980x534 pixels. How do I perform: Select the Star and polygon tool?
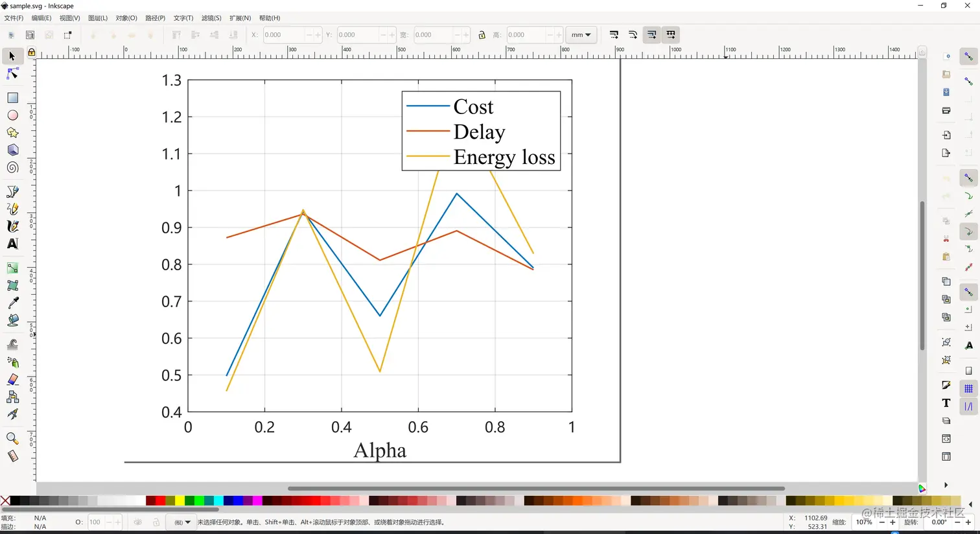tap(12, 133)
